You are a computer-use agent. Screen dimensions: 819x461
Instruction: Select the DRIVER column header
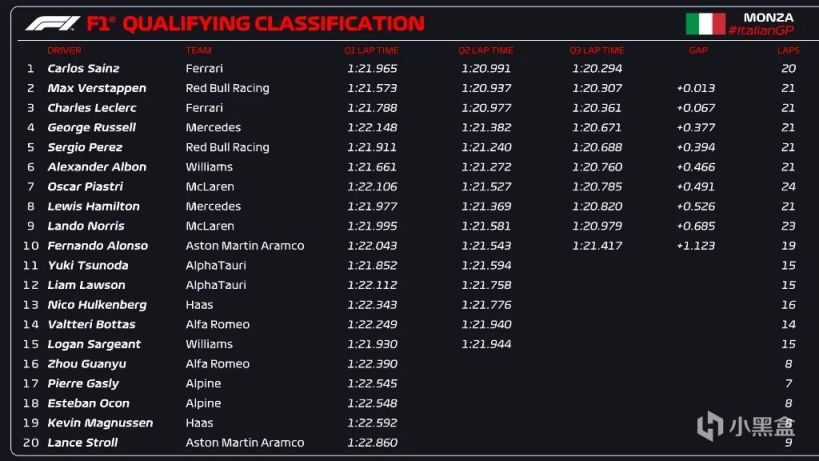coord(64,50)
